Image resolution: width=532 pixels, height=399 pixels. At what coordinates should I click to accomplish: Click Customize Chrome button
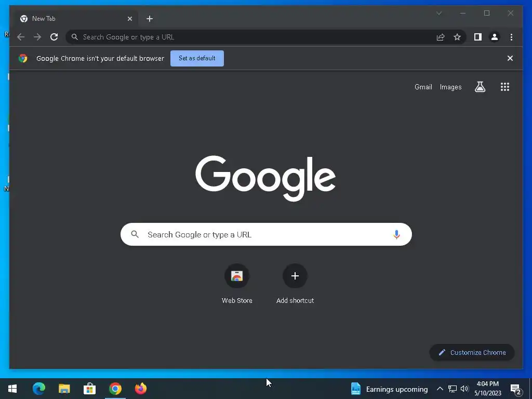click(x=472, y=353)
